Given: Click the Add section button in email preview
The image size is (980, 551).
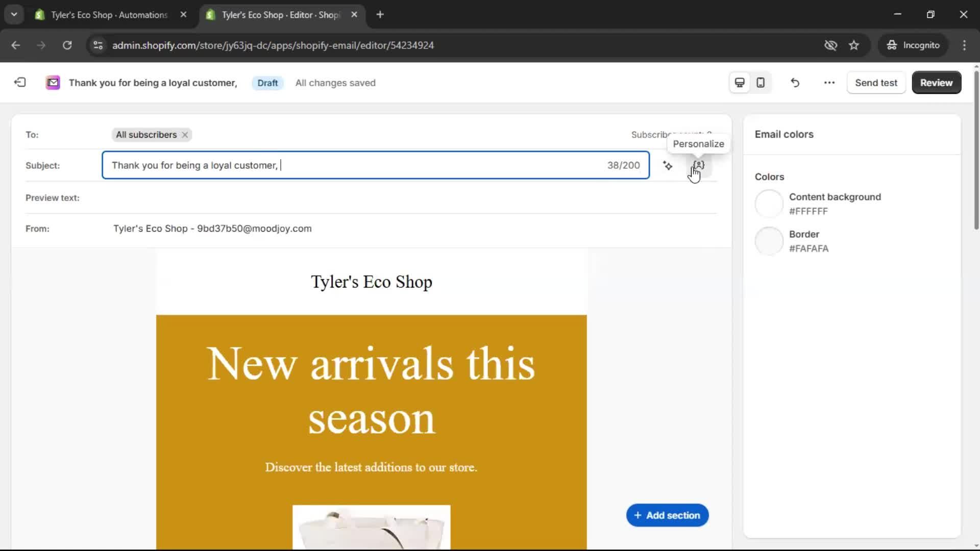Looking at the screenshot, I should 667,515.
